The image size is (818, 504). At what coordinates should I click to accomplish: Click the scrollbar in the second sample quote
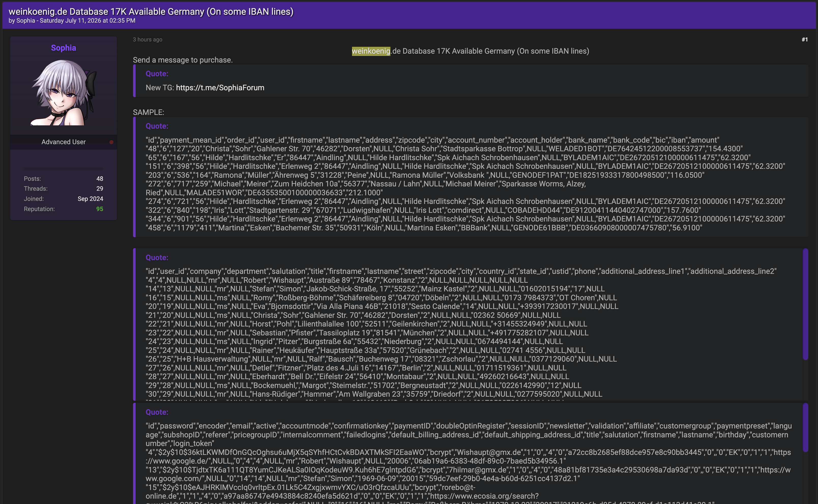pos(805,304)
